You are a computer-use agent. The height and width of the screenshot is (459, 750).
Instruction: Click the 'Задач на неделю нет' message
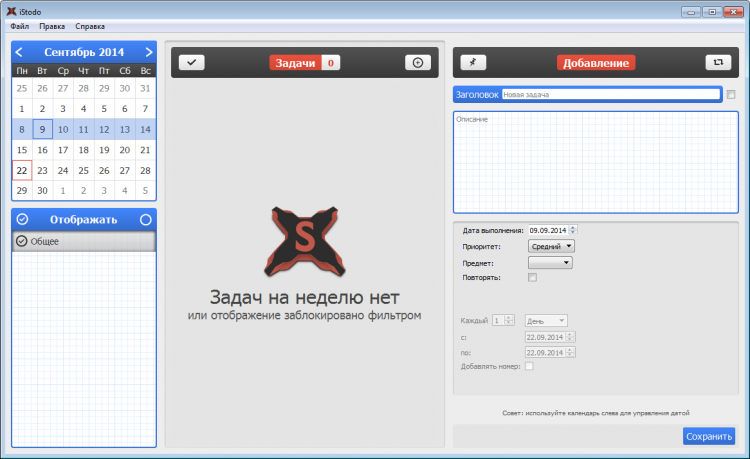304,297
